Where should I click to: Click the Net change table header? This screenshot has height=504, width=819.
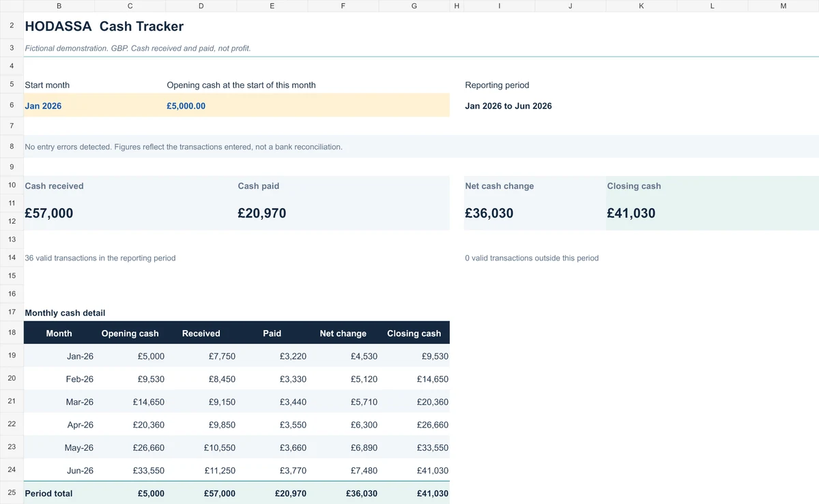point(343,333)
